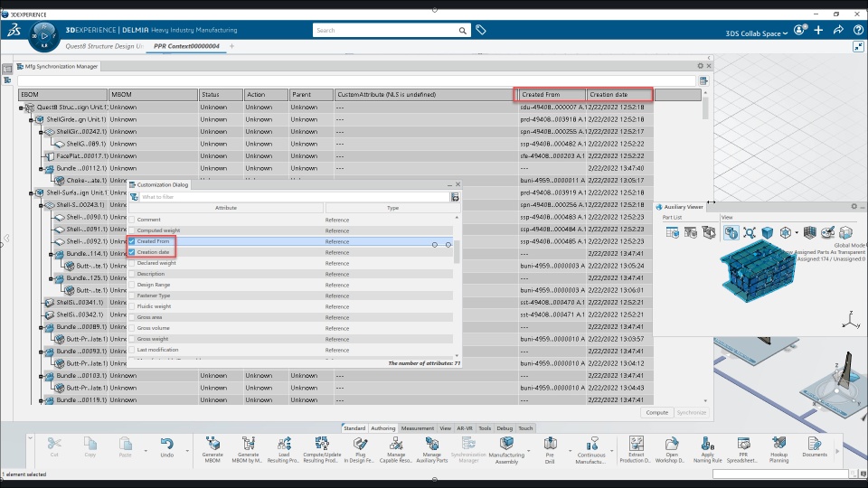Open the help question mark icon
The width and height of the screenshot is (868, 488).
[x=858, y=30]
